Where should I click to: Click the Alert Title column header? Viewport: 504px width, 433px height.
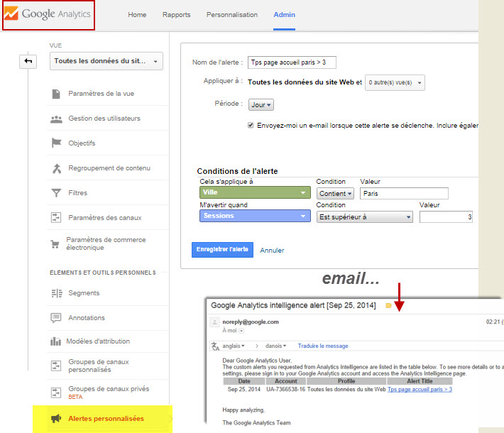click(x=420, y=381)
